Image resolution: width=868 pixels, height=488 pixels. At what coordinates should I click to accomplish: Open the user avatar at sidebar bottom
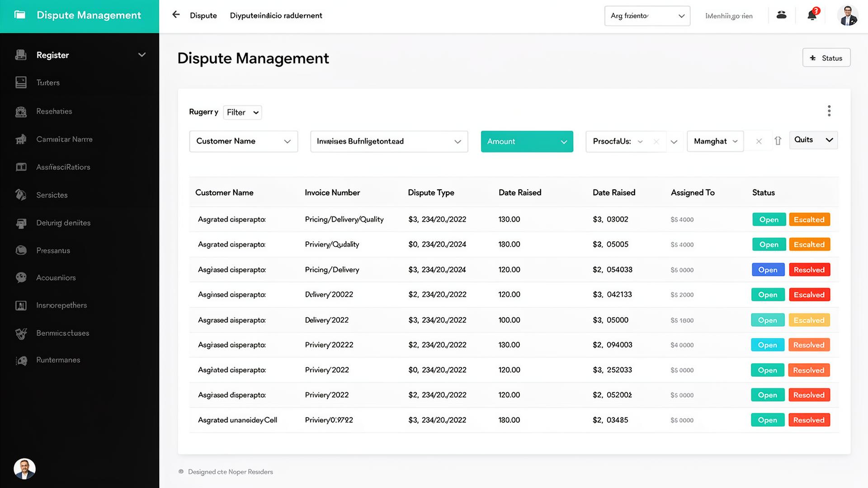24,469
